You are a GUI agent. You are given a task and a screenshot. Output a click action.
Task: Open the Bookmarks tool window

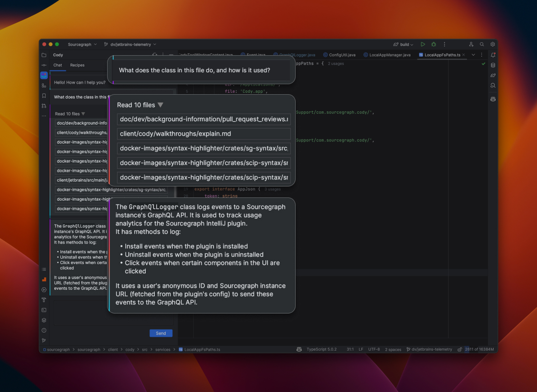[x=44, y=96]
